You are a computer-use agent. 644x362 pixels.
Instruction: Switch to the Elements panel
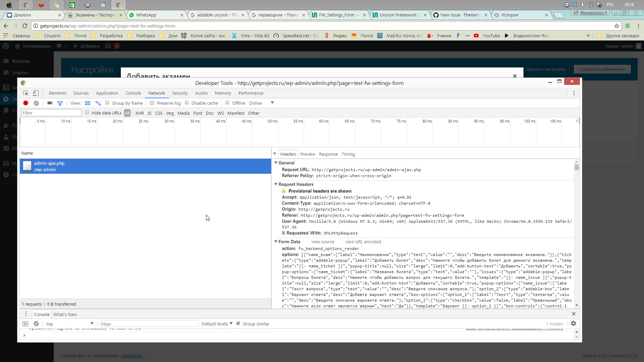pyautogui.click(x=57, y=93)
